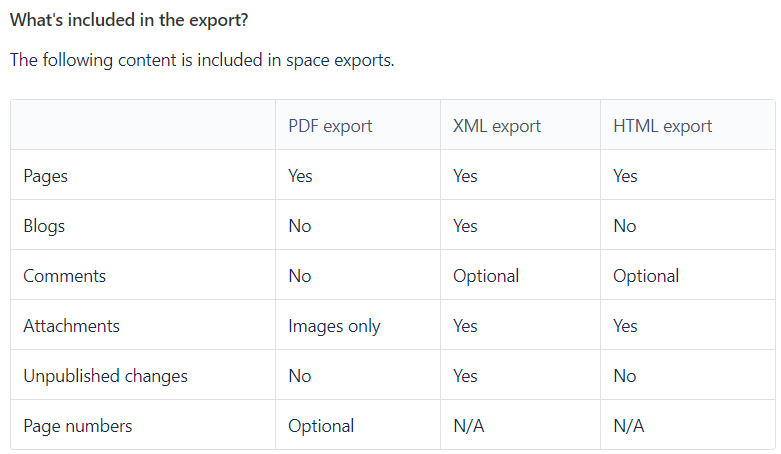Select the XML export column header
781x454 pixels.
point(497,126)
